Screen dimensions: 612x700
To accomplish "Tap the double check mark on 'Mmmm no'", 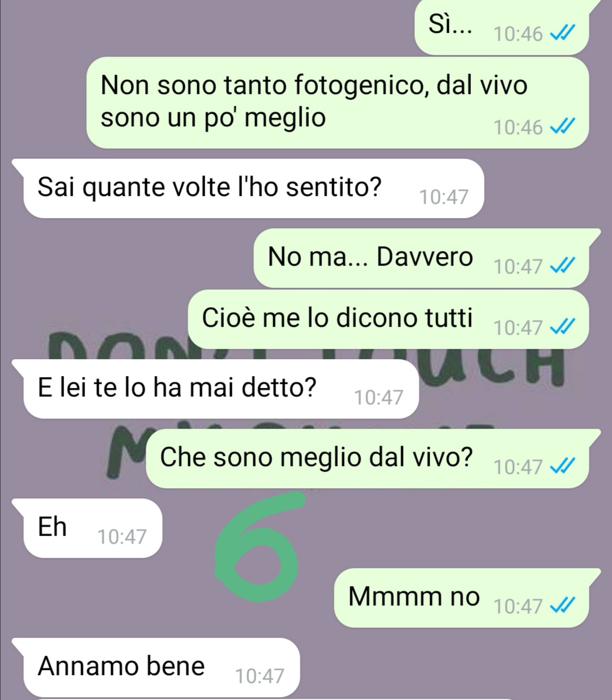I will click(x=563, y=607).
